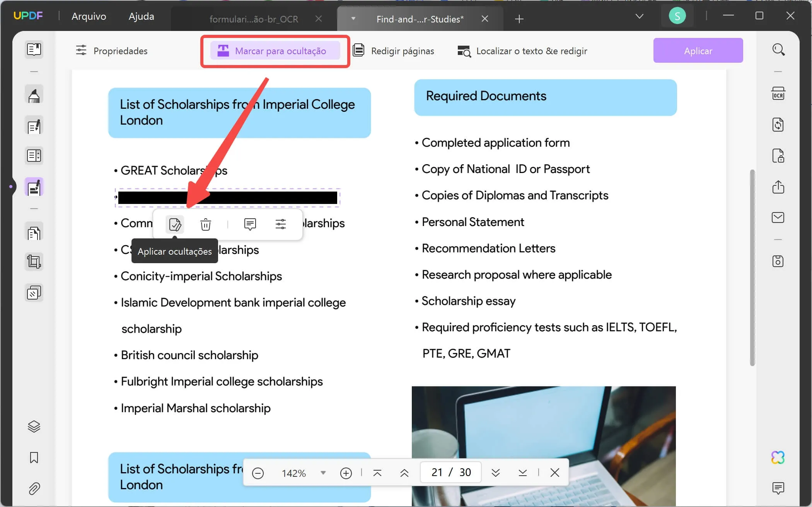Jump to the last page

click(x=523, y=473)
